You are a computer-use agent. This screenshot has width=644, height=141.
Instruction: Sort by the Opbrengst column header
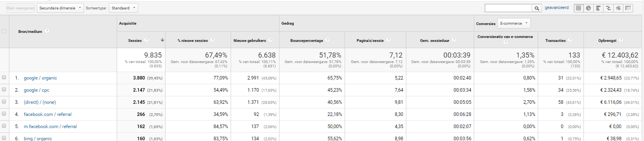(607, 40)
